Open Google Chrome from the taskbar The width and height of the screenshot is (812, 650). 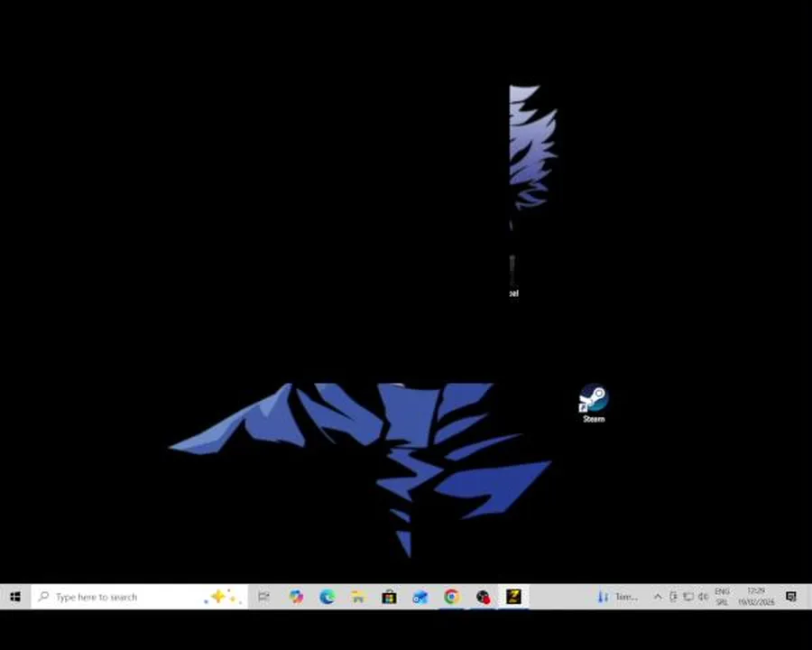(x=452, y=597)
